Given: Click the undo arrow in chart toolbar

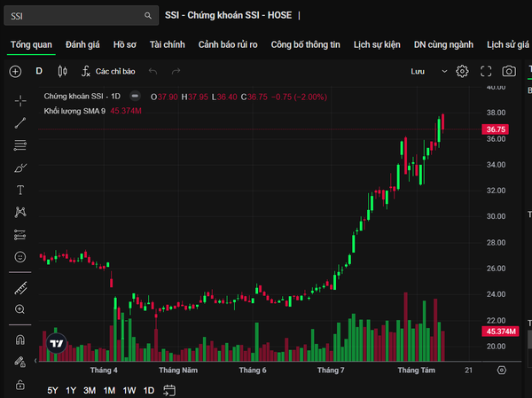Looking at the screenshot, I should (x=153, y=71).
